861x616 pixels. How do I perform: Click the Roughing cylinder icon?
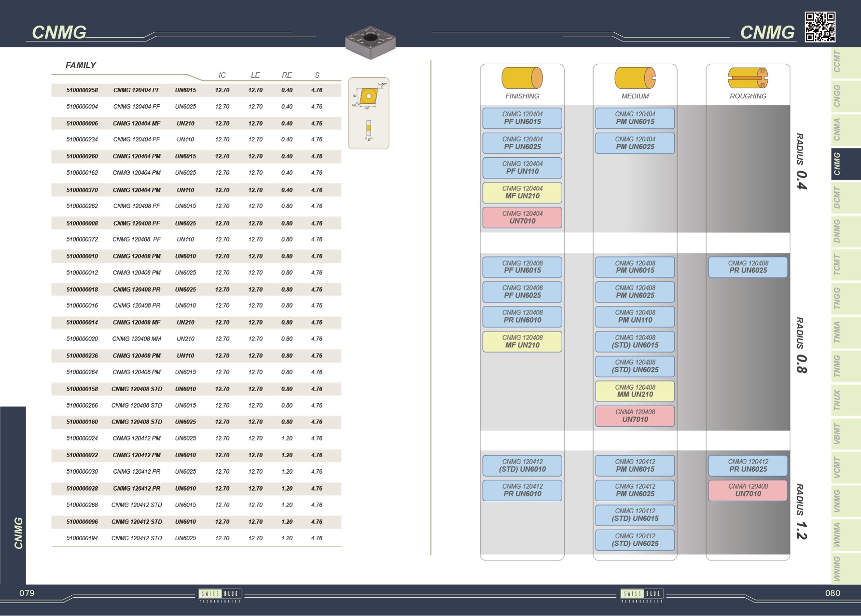pos(748,78)
